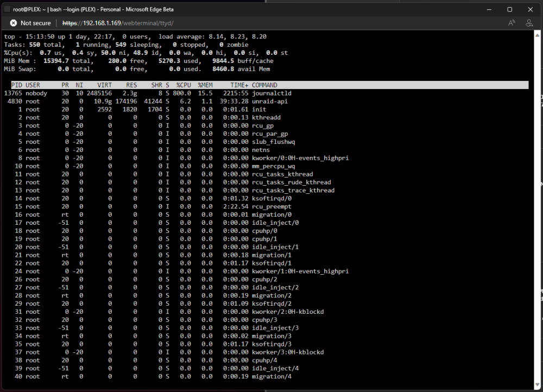Click the %CPU column header
Viewport: 543px width, 392px height.
point(184,85)
